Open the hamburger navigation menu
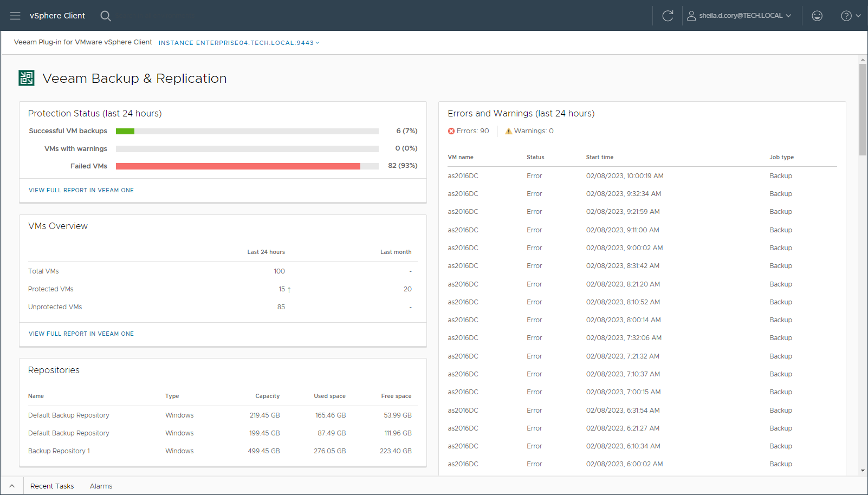The image size is (868, 495). click(x=15, y=15)
